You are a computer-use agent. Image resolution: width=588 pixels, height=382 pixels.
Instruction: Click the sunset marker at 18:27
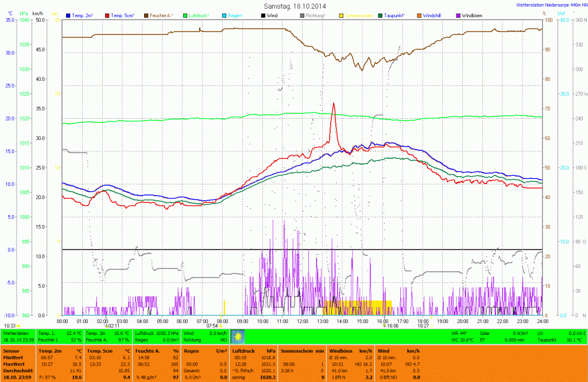[x=430, y=325]
